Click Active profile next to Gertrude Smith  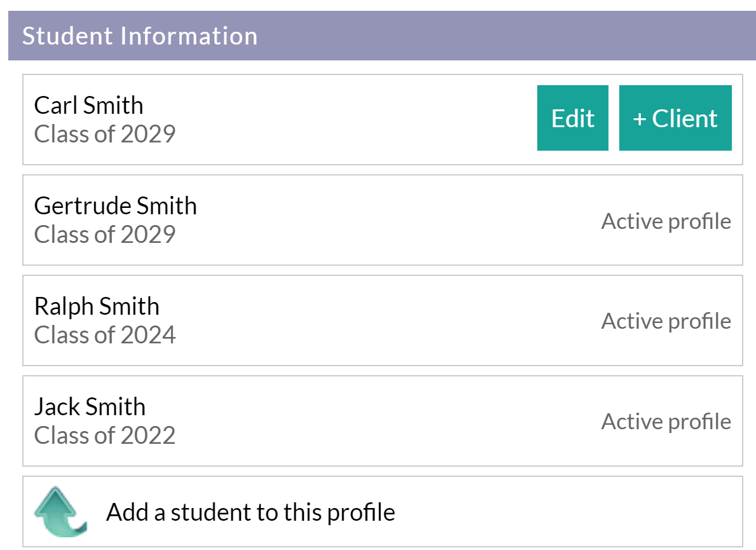coord(666,221)
